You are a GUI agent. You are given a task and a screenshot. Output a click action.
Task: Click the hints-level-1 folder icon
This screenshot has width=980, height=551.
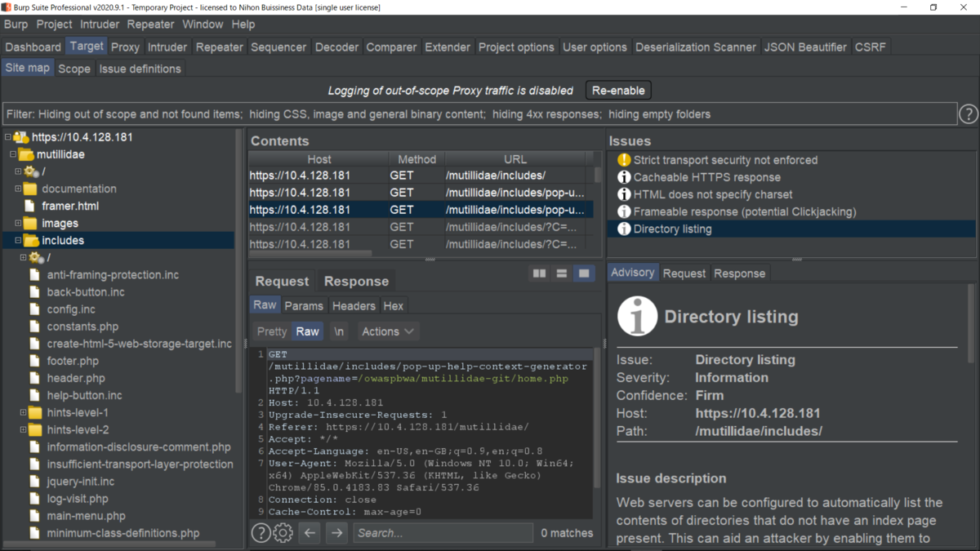tap(35, 412)
